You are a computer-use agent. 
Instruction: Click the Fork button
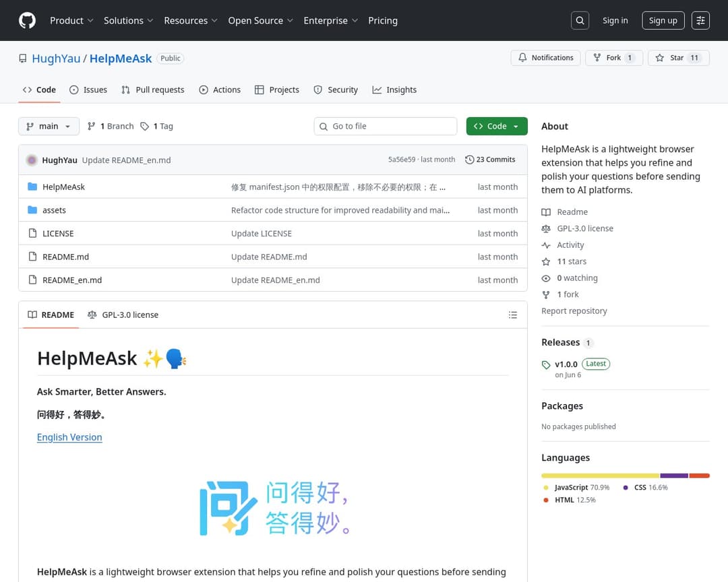[x=614, y=57]
